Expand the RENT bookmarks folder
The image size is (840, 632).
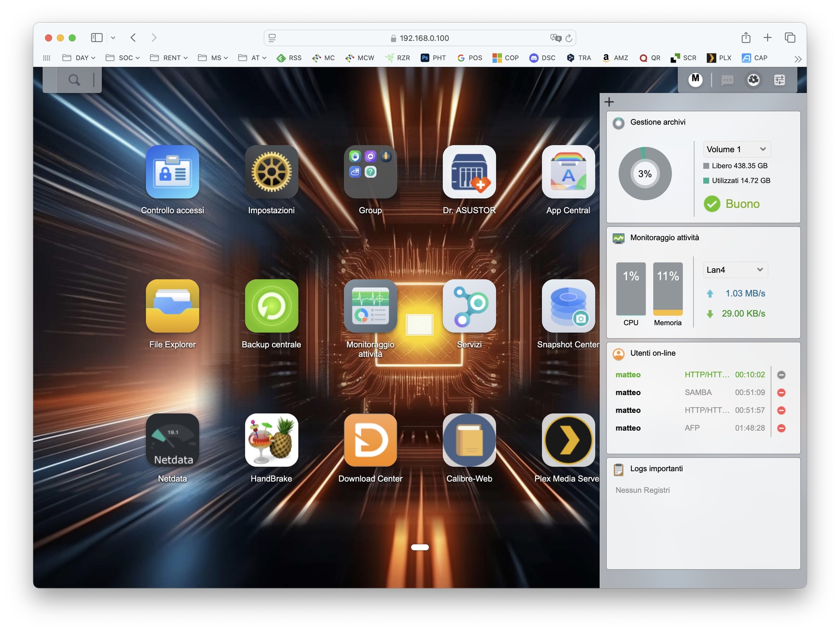(169, 58)
